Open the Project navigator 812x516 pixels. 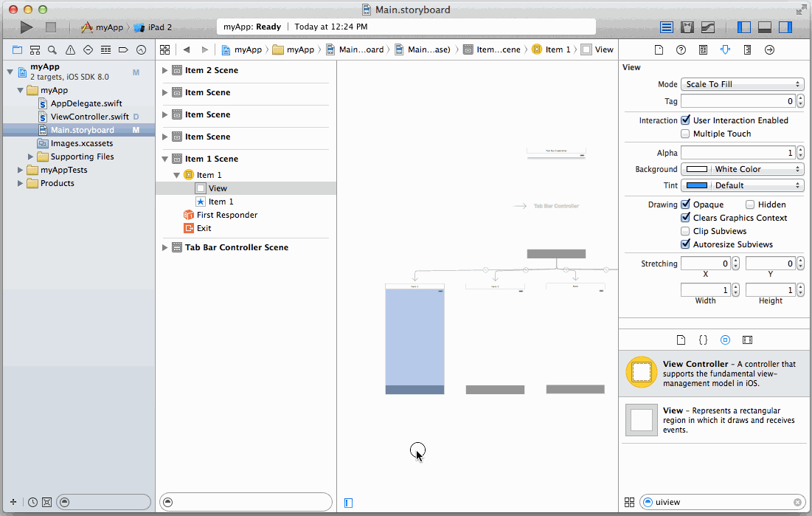coord(17,49)
